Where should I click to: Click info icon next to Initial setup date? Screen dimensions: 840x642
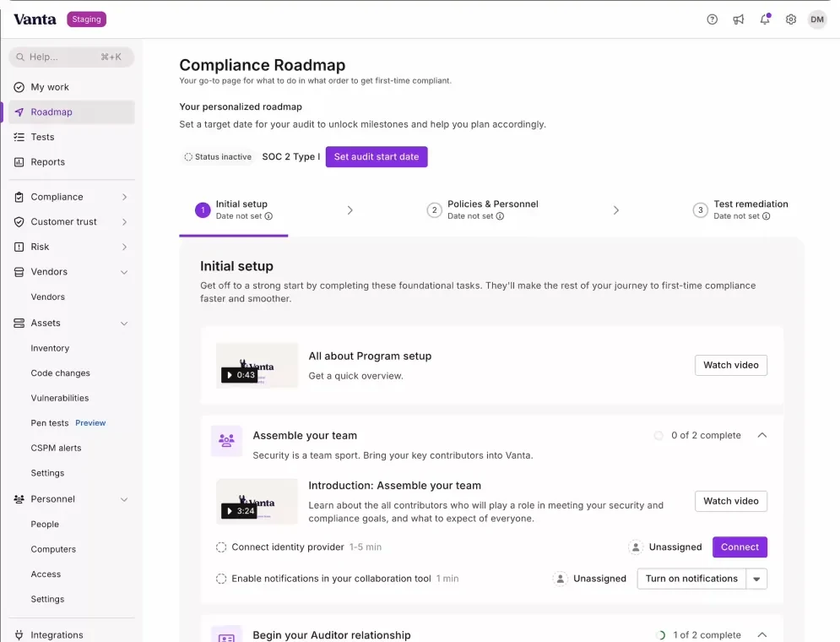tap(269, 216)
